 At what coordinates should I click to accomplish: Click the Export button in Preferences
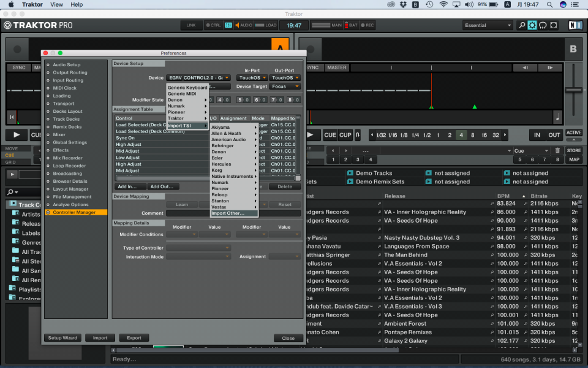[134, 338]
